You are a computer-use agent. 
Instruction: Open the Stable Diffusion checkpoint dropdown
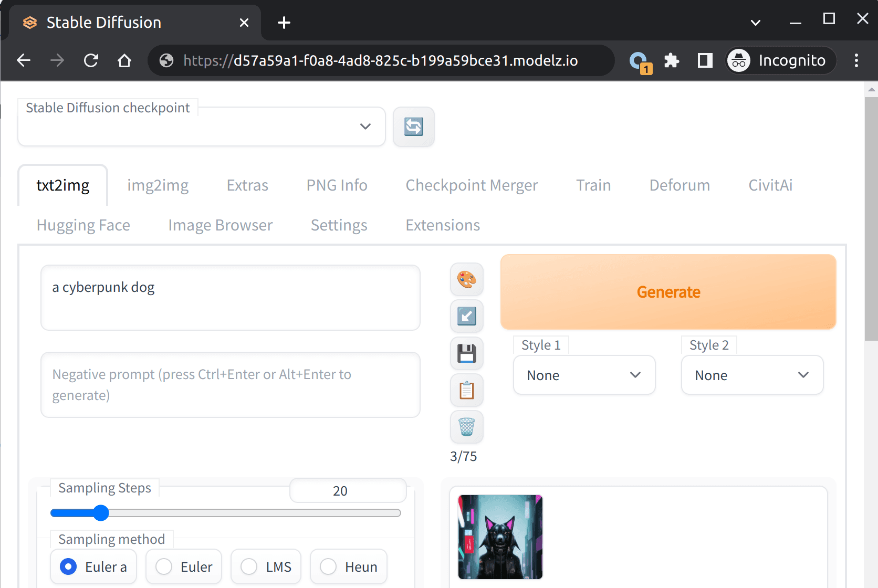click(202, 127)
